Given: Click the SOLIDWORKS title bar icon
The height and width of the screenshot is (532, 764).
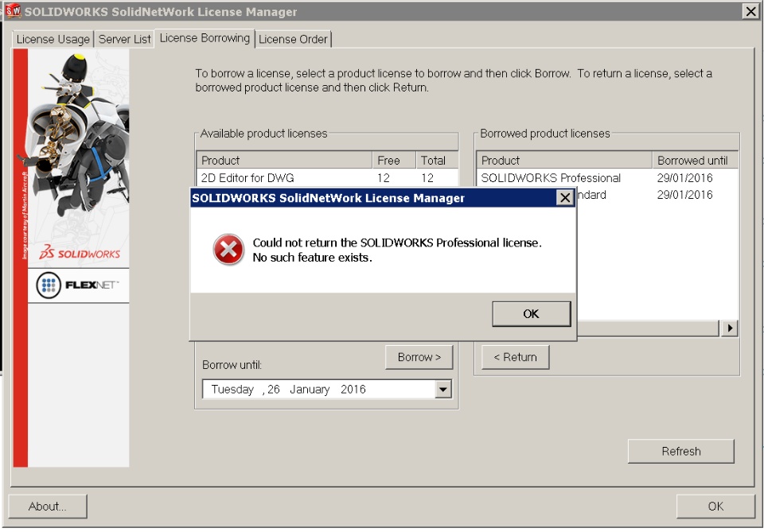Looking at the screenshot, I should tap(14, 10).
